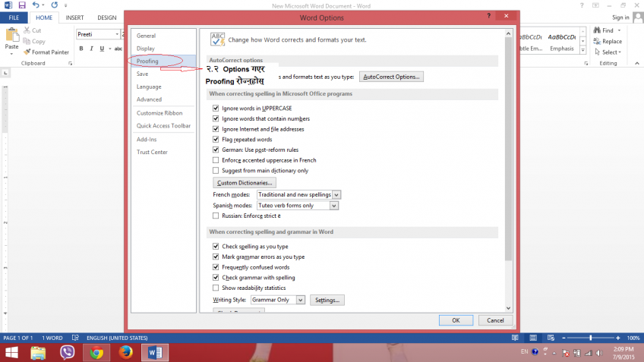The width and height of the screenshot is (644, 362).
Task: Toggle Flag repeated words checkbox
Action: click(x=216, y=140)
